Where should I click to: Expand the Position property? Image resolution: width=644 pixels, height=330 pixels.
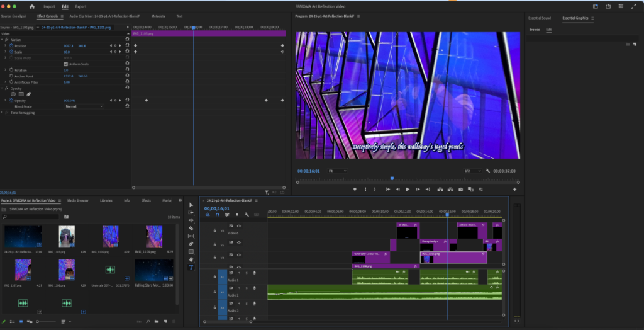[x=6, y=46]
